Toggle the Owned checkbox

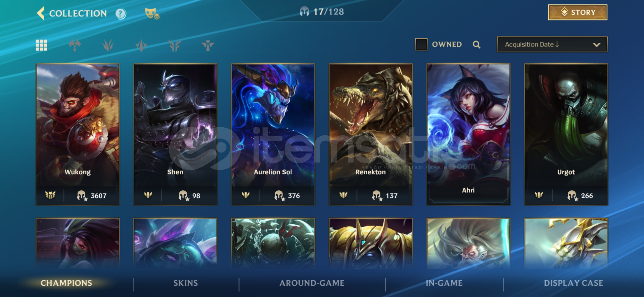pyautogui.click(x=421, y=44)
